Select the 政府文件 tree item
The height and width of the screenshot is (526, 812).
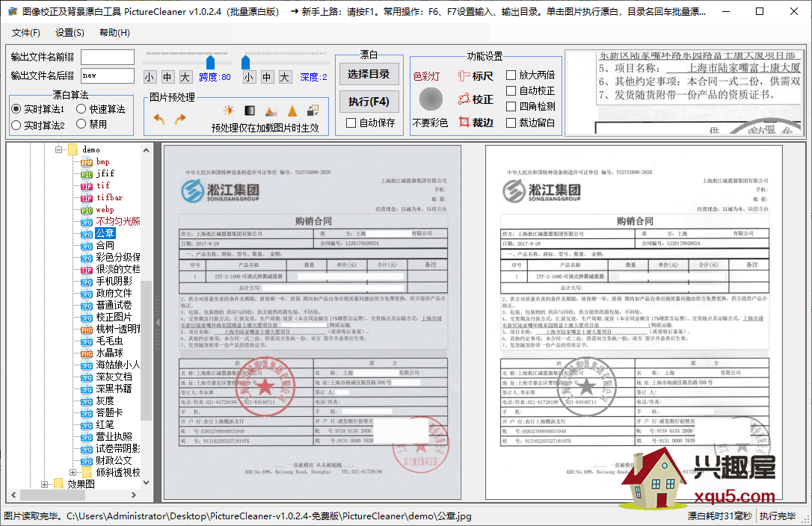114,293
